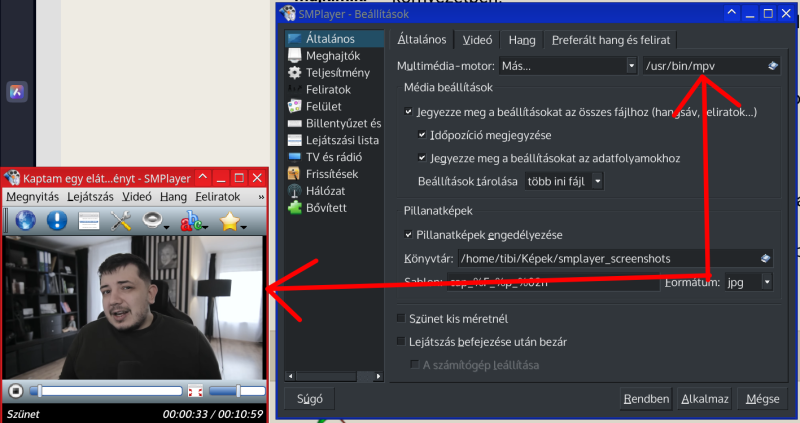Open dropdown arrow beside star icon
The width and height of the screenshot is (800, 423).
(244, 227)
